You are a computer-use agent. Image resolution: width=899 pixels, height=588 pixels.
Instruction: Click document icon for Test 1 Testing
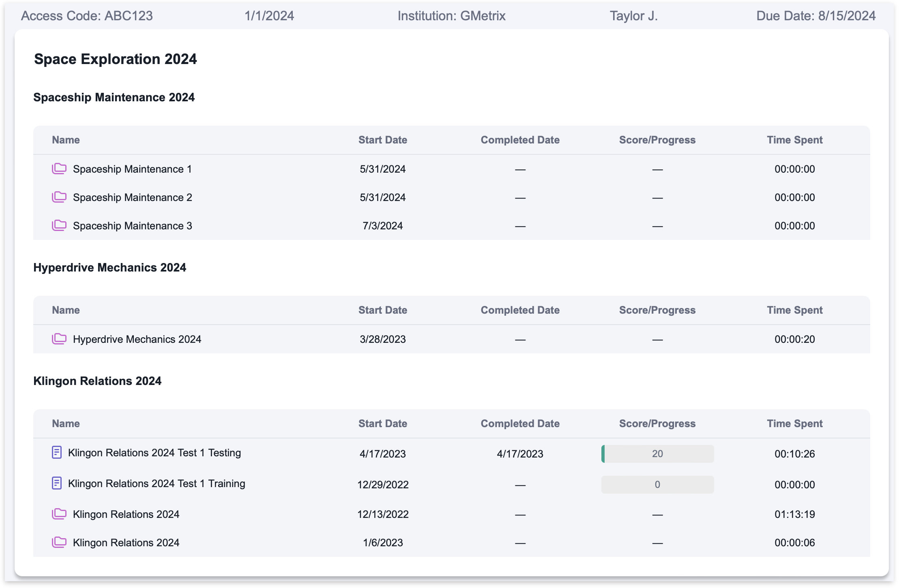point(57,452)
